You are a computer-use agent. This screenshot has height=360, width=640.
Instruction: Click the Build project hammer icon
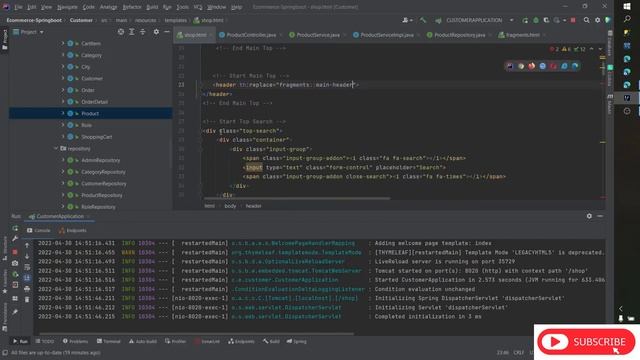click(x=423, y=20)
